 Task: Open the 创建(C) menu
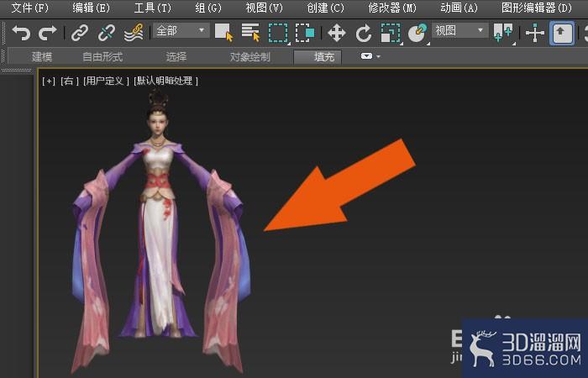[326, 8]
